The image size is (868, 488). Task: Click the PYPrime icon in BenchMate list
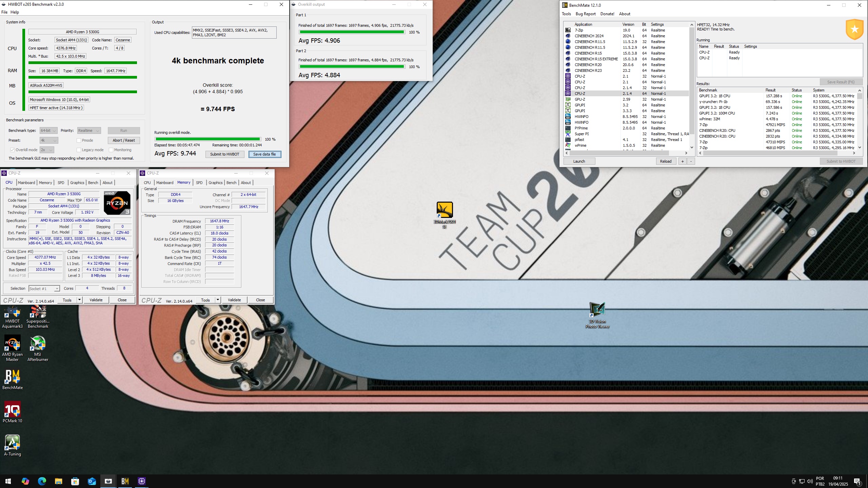tap(568, 128)
